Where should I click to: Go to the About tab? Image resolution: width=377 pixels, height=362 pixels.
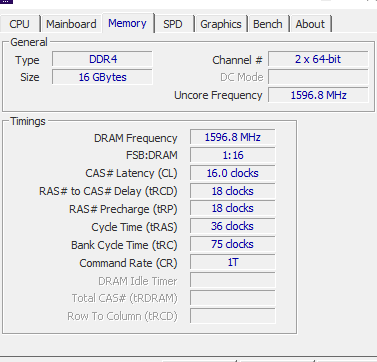click(311, 24)
